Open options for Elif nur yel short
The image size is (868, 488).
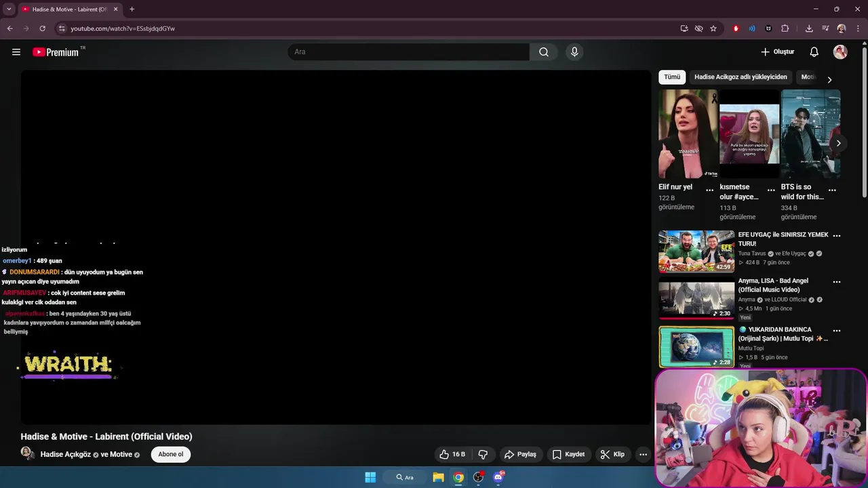tap(710, 190)
